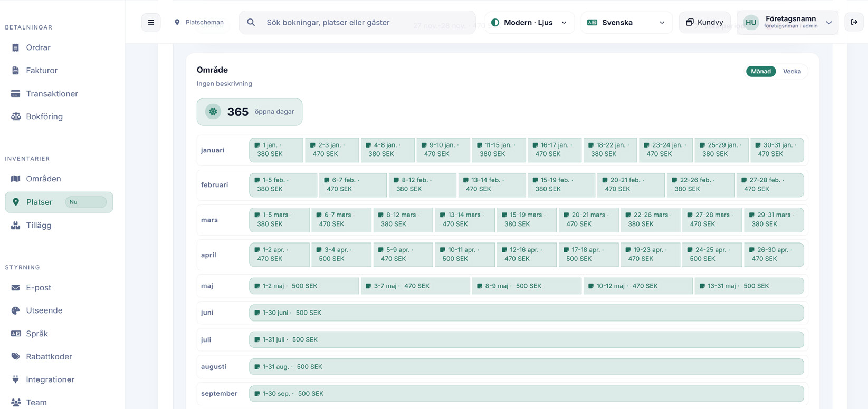This screenshot has height=409, width=868.
Task: Select the 1 jan. 380 SEK price block
Action: click(x=276, y=150)
